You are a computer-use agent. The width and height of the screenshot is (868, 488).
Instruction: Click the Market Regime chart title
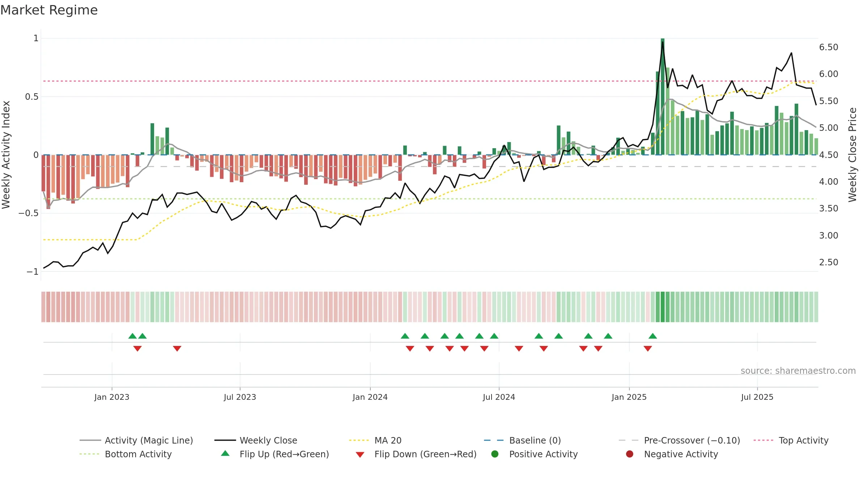point(49,10)
